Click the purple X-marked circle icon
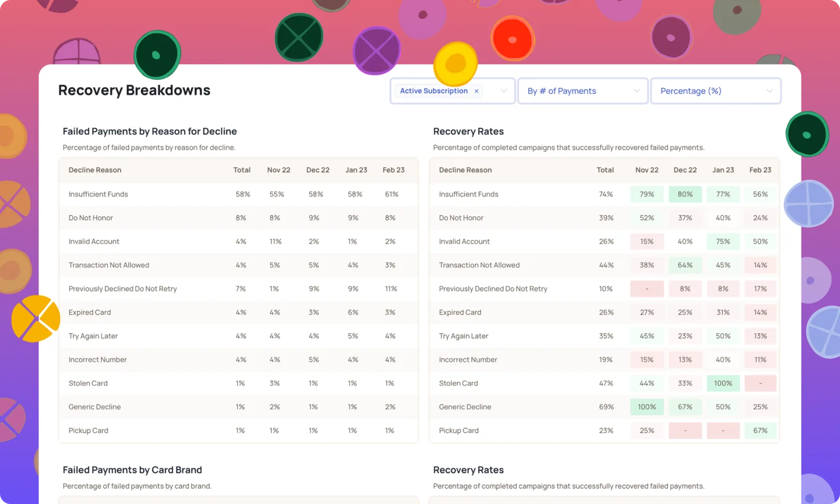This screenshot has width=840, height=504. click(376, 51)
